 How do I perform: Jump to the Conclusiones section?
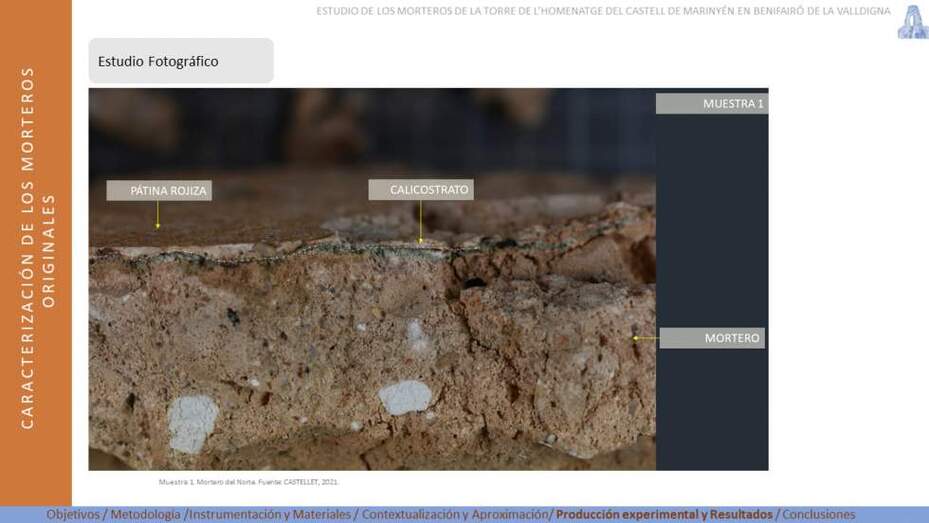click(x=819, y=514)
